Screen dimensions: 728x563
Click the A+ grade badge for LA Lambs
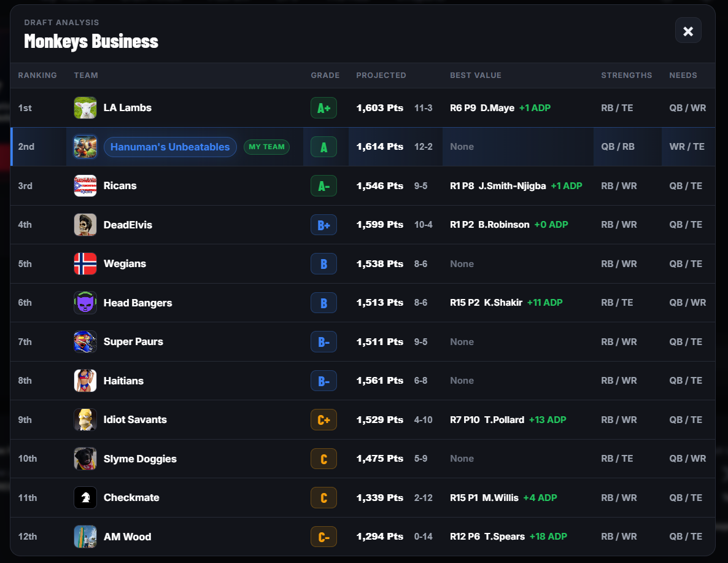point(323,108)
